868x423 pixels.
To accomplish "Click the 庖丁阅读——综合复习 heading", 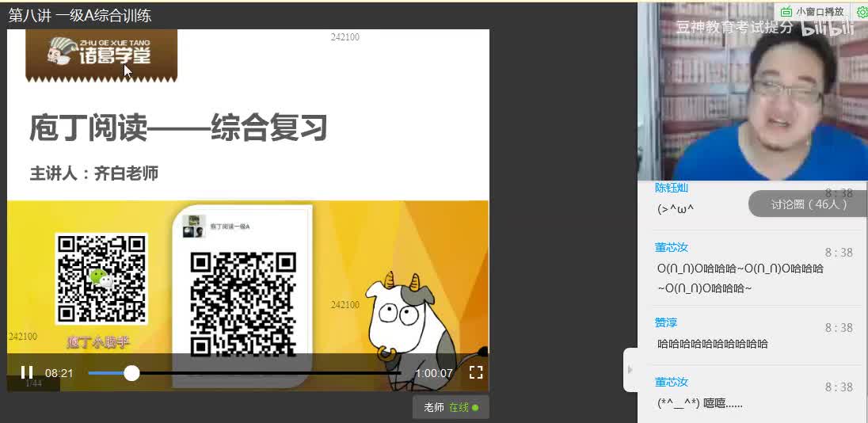I will [x=178, y=128].
